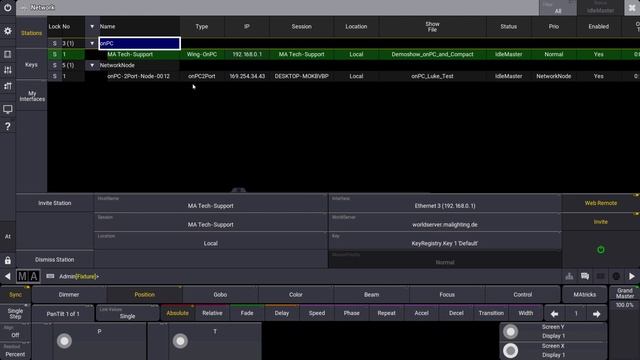Click the At button in the left sidebar
Image resolution: width=640 pixels, height=360 pixels.
8,236
